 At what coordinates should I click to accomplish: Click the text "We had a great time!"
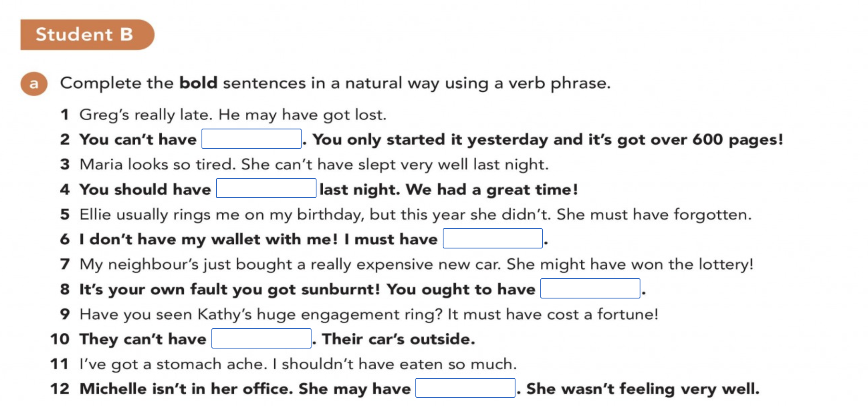[492, 190]
